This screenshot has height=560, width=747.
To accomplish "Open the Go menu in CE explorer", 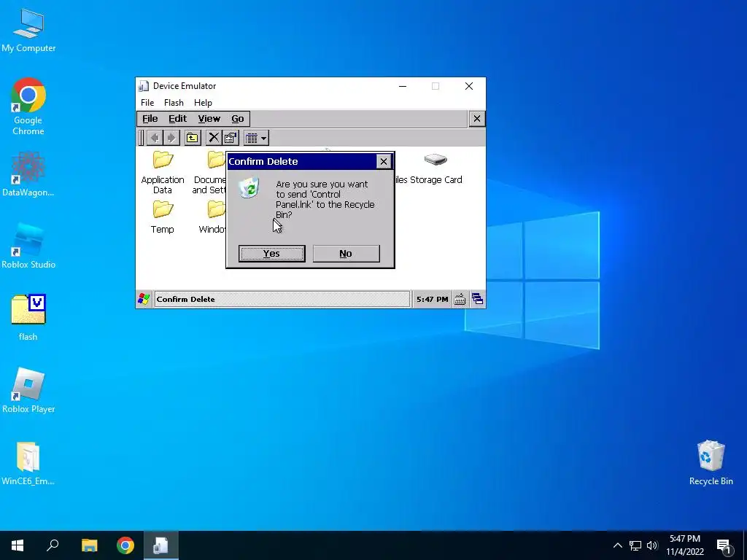I will point(238,119).
